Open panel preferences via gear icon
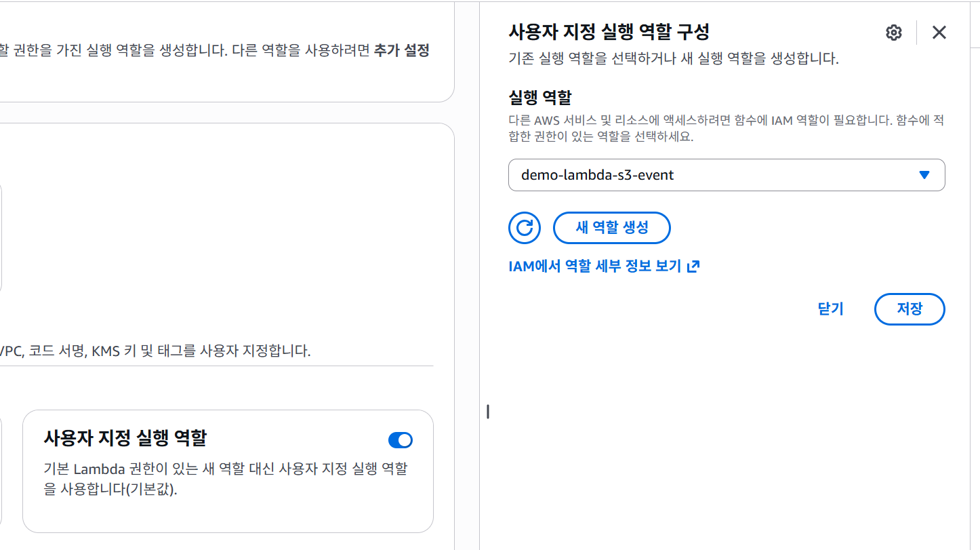Image resolution: width=980 pixels, height=550 pixels. [894, 33]
